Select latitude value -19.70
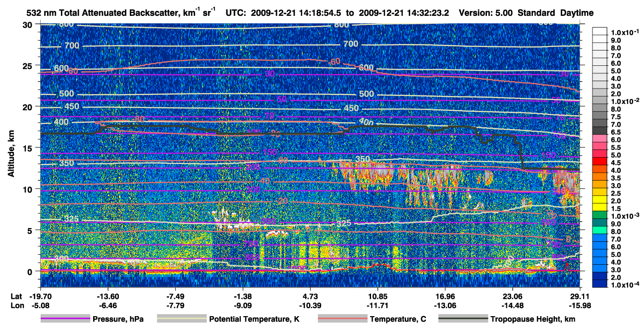 pyautogui.click(x=40, y=296)
